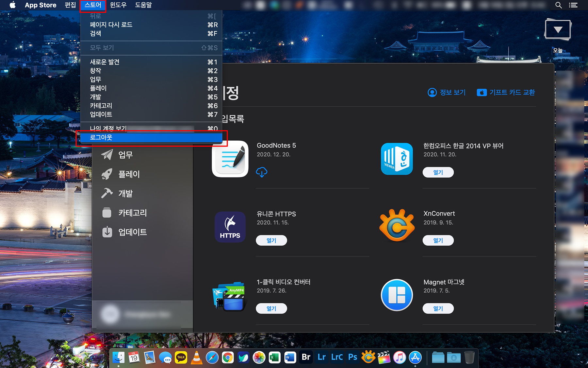The image size is (588, 368).
Task: Choose 업무 ⌘3 in the Store menu
Action: [x=151, y=79]
